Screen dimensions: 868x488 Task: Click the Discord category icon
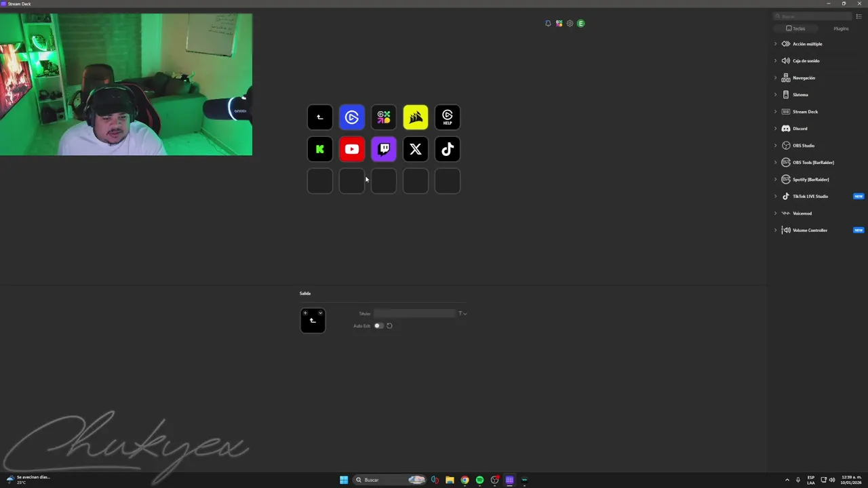pyautogui.click(x=786, y=128)
